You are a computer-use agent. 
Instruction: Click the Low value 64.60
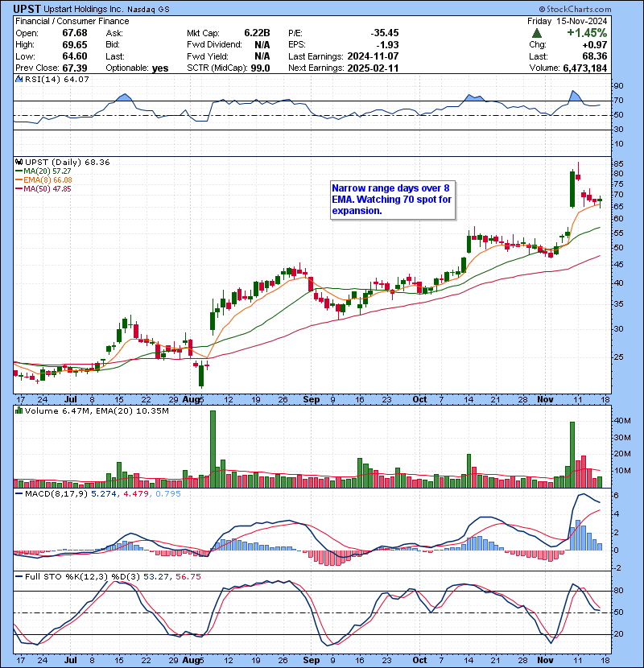(x=75, y=56)
